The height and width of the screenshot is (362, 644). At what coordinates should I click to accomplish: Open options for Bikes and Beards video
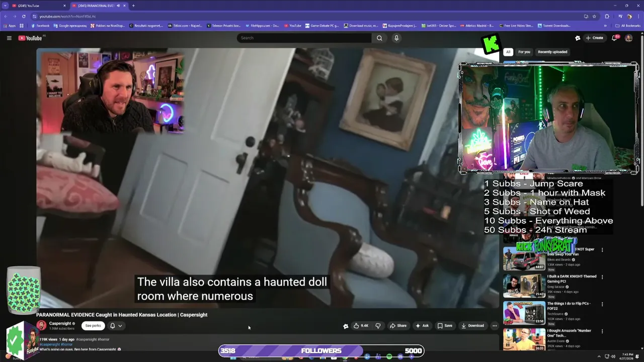(602, 250)
